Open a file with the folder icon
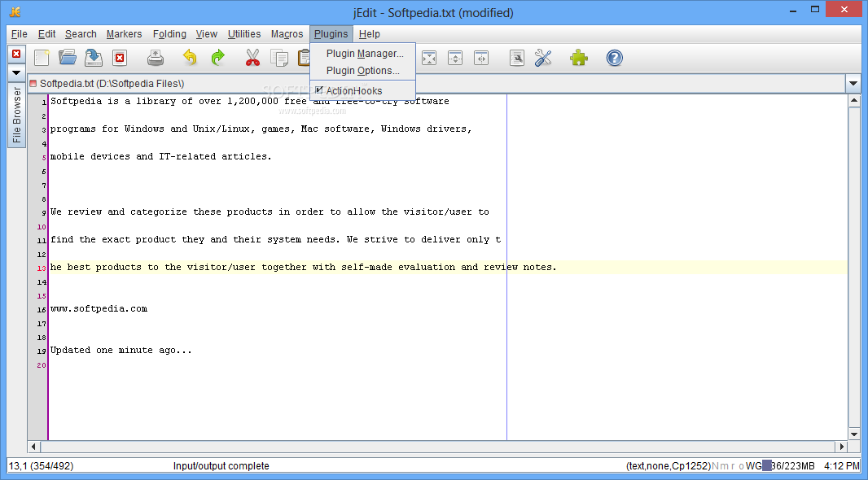The height and width of the screenshot is (480, 868). 68,58
